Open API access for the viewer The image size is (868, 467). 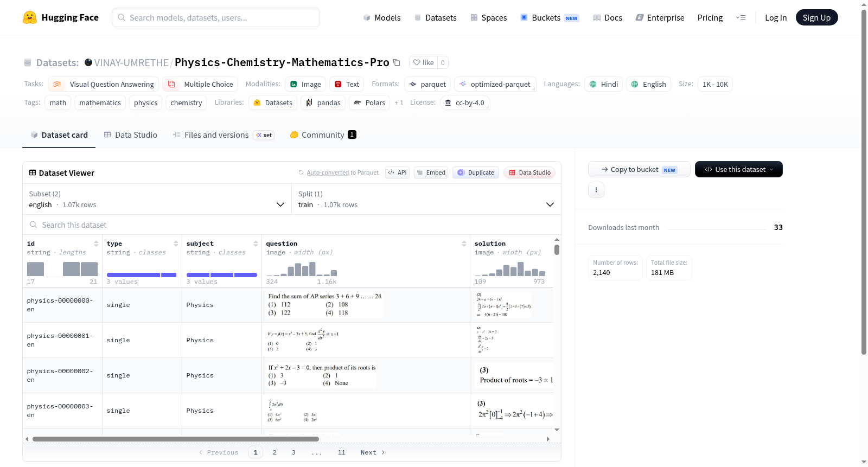(397, 172)
